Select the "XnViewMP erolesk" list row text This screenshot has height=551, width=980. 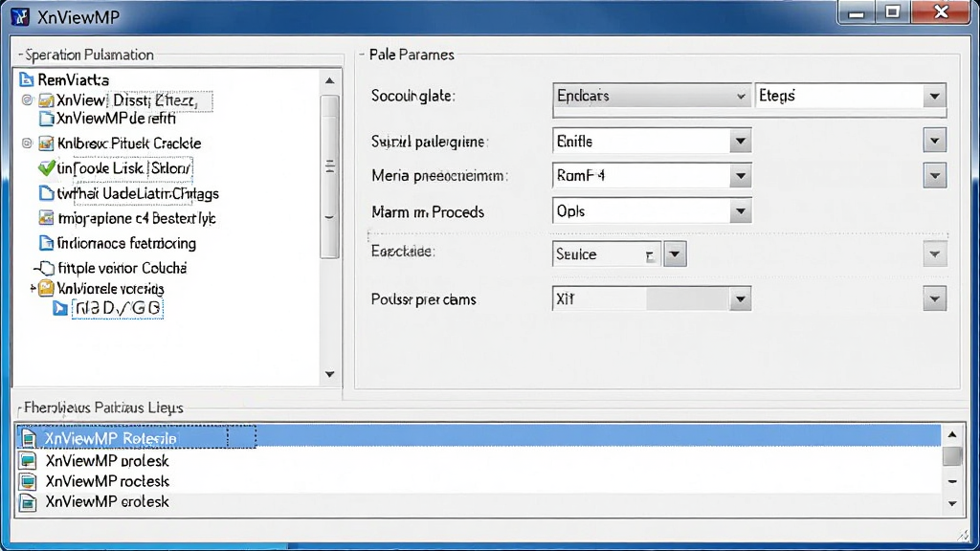[107, 502]
